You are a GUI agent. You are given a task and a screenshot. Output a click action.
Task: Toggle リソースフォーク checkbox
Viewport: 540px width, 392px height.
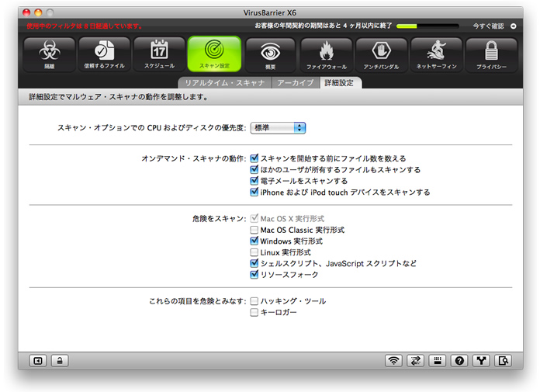pyautogui.click(x=254, y=275)
